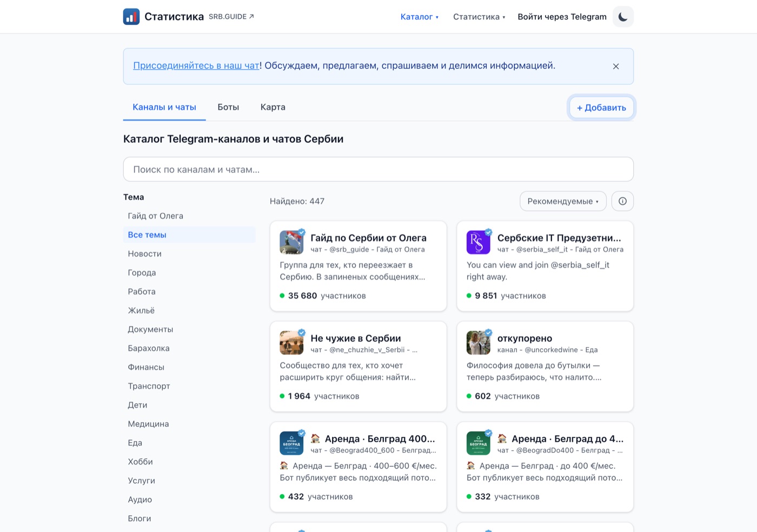757x532 pixels.
Task: Filter by the Услуги topic
Action: pos(189,481)
